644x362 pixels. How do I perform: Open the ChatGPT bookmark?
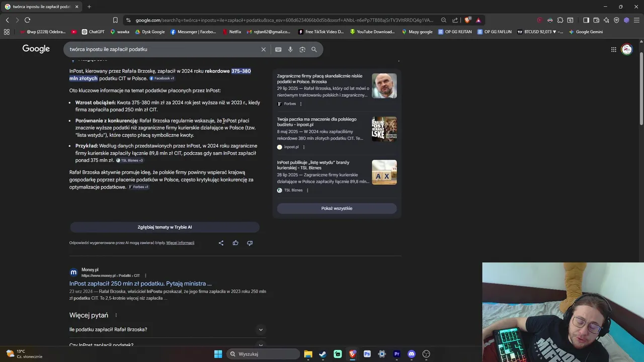93,32
